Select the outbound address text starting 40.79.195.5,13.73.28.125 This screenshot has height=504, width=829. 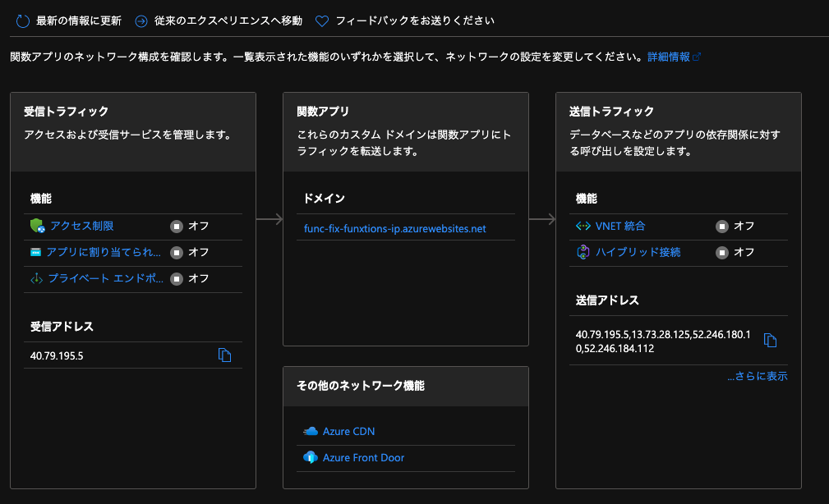click(x=663, y=341)
